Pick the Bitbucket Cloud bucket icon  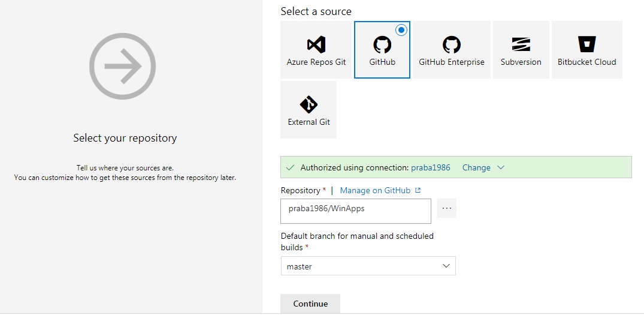click(587, 44)
